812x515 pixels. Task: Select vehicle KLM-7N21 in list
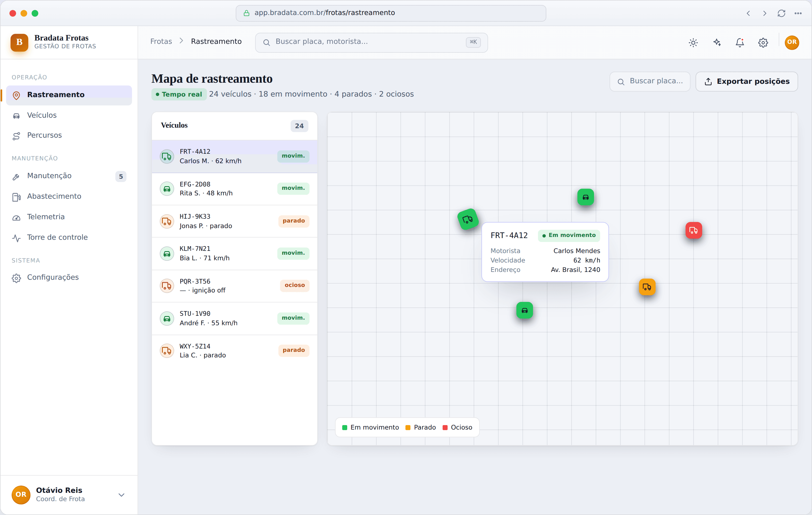tap(234, 253)
